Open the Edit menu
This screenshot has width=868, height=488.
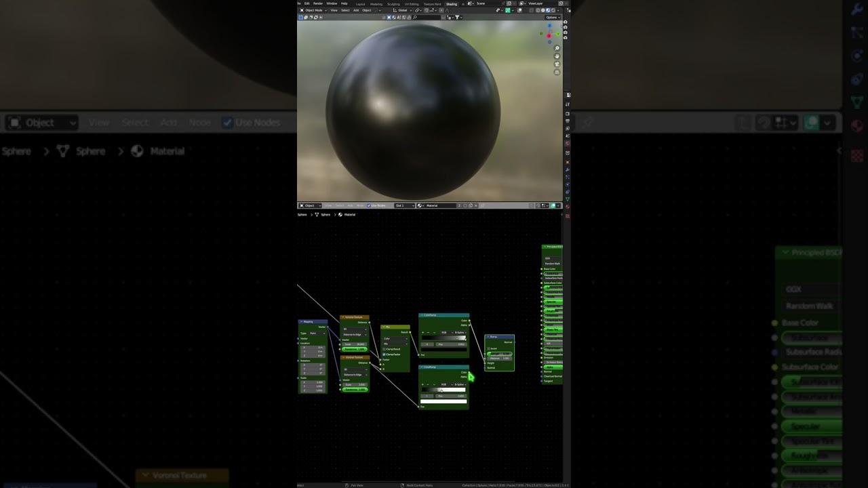pyautogui.click(x=307, y=3)
